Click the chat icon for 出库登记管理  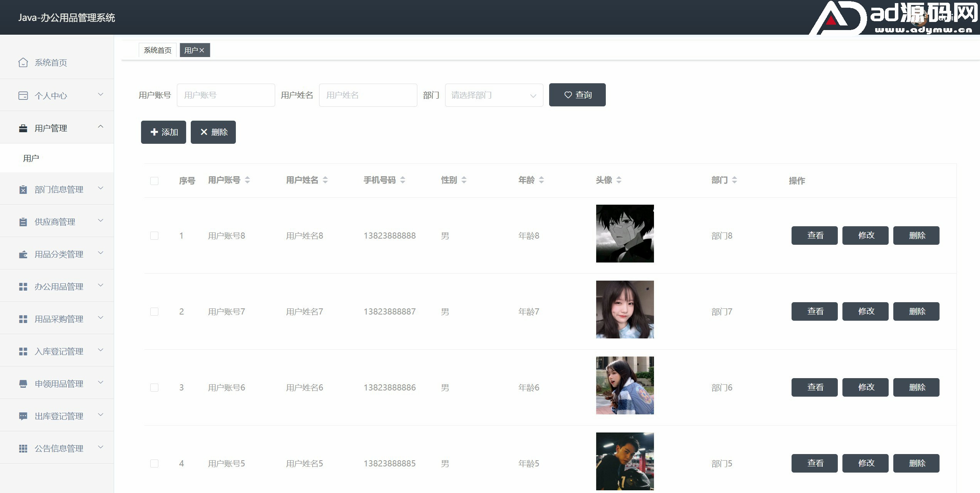pyautogui.click(x=23, y=416)
